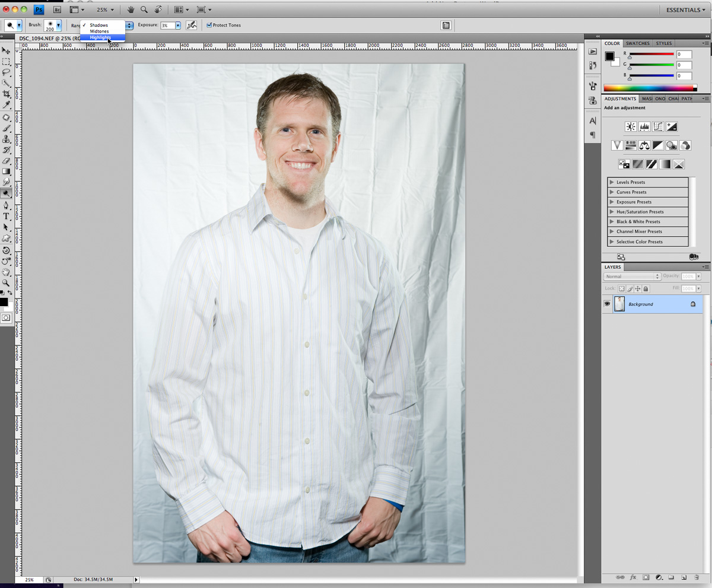Uncheck the Protect Tones checkbox
This screenshot has width=712, height=588.
209,26
